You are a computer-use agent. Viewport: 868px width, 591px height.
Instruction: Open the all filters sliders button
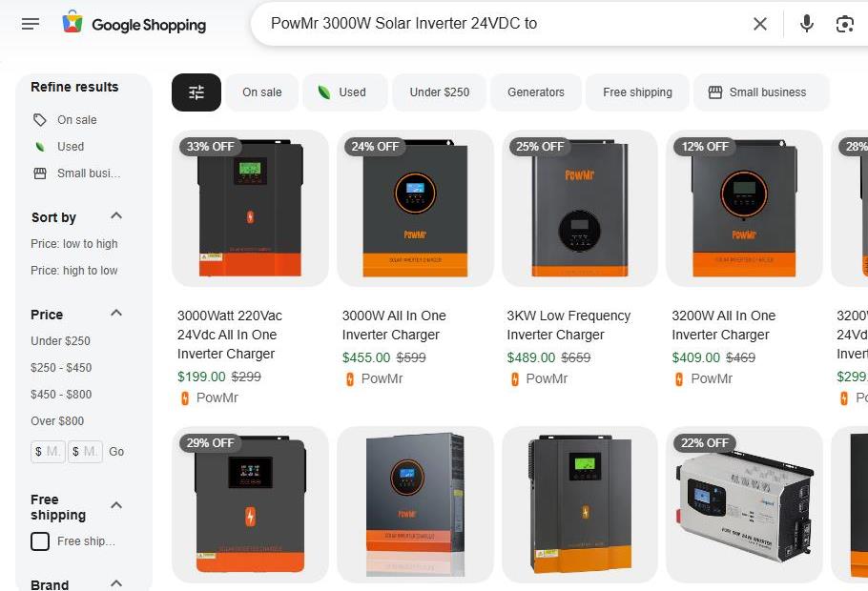coord(196,92)
